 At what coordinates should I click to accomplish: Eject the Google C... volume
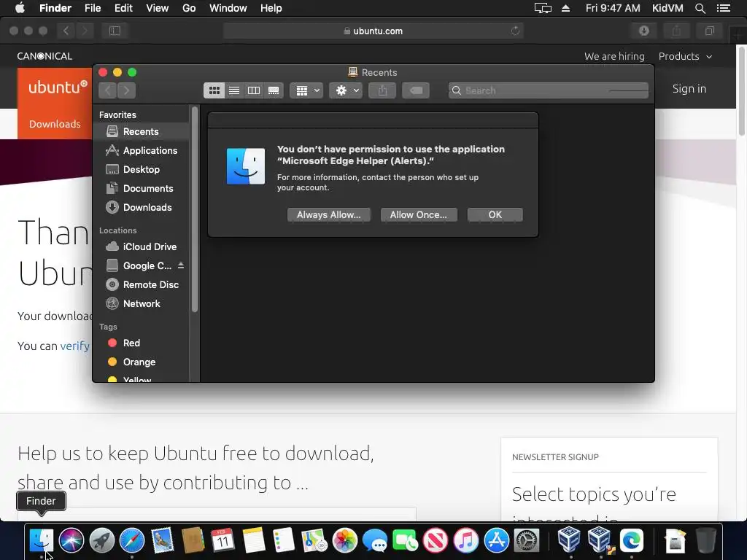coord(181,265)
